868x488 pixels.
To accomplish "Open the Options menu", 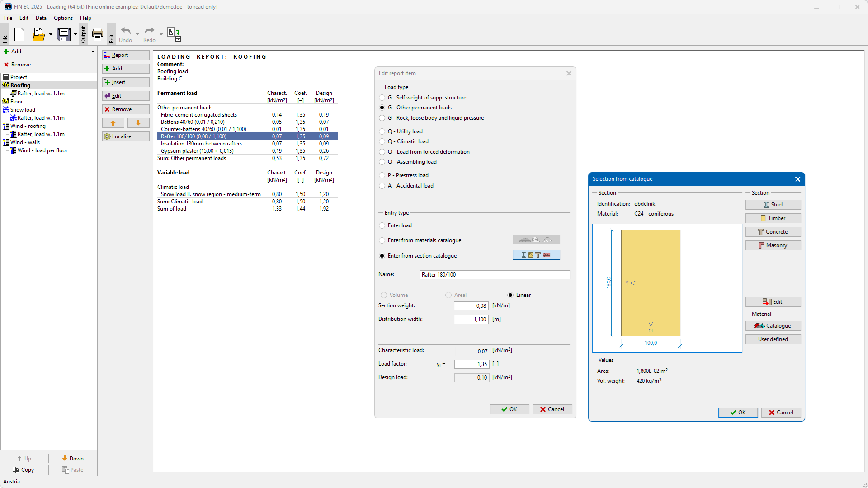I will [63, 18].
